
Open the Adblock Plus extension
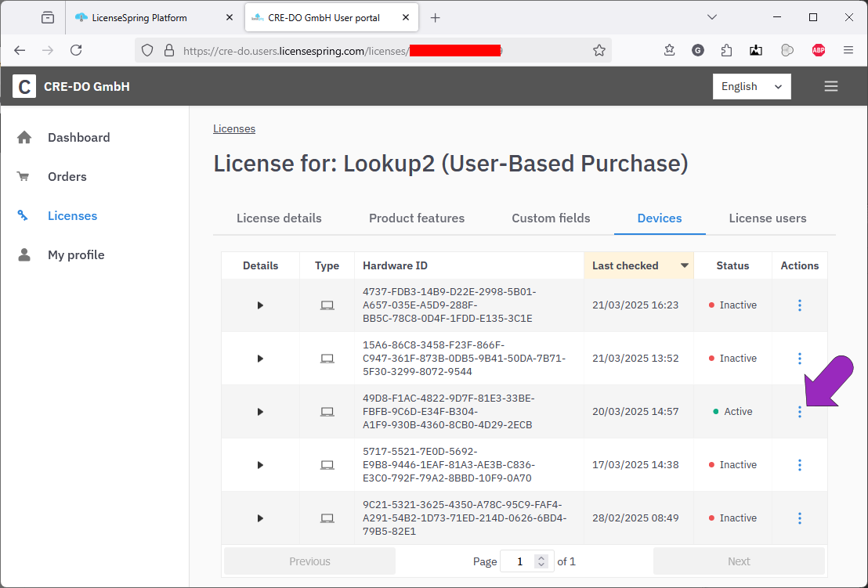(x=818, y=50)
